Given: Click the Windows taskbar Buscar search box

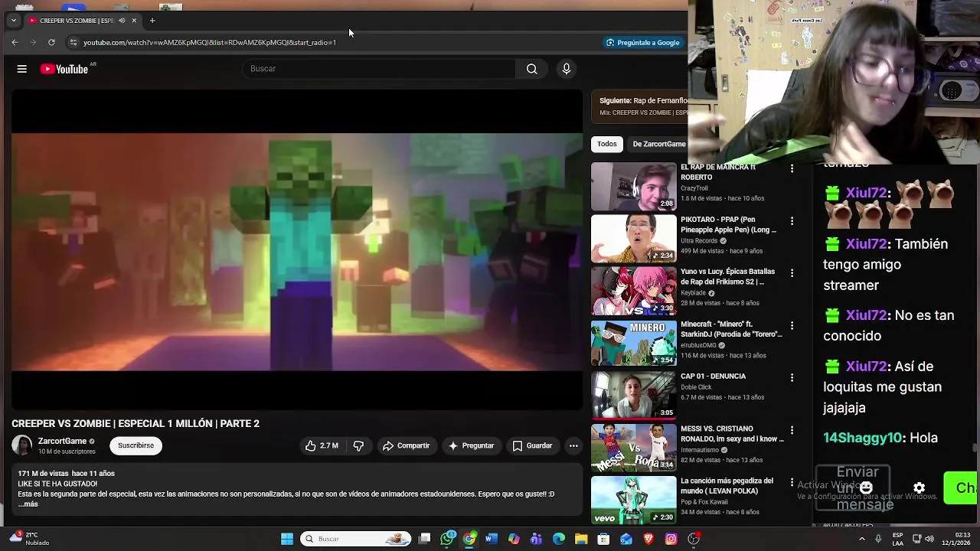Looking at the screenshot, I should pos(356,539).
